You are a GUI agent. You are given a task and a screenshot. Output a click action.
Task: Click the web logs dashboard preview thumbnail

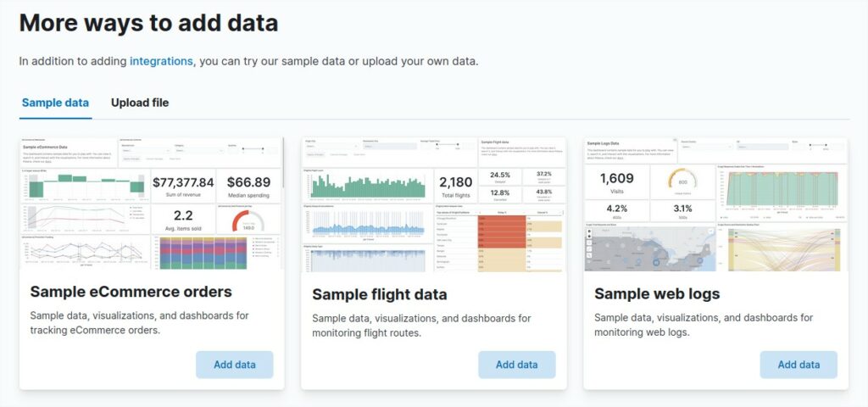[x=716, y=203]
